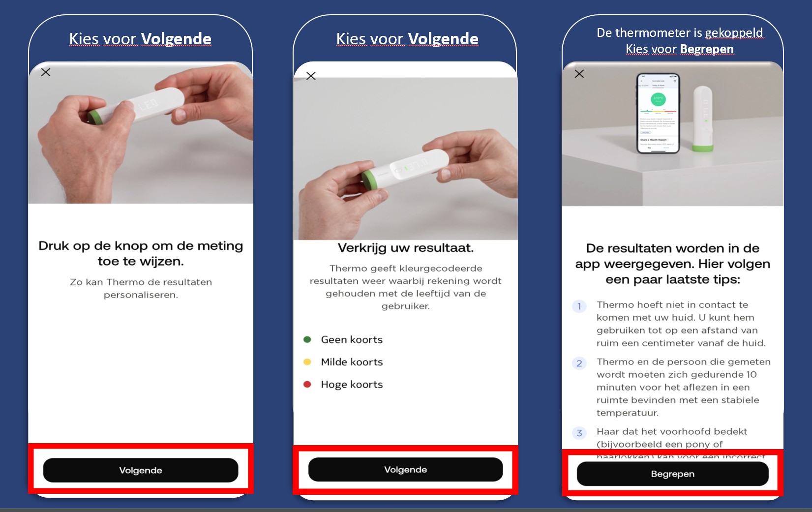
Task: Click 'Druk op de knop' heading text
Action: 141,253
